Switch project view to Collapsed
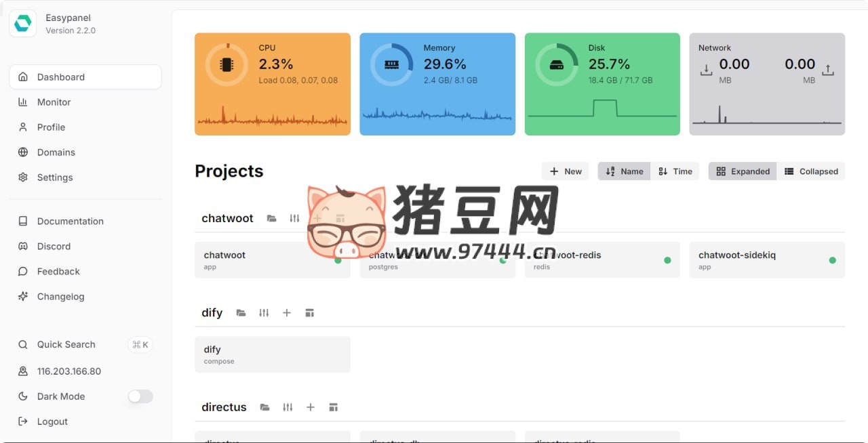 tap(812, 171)
